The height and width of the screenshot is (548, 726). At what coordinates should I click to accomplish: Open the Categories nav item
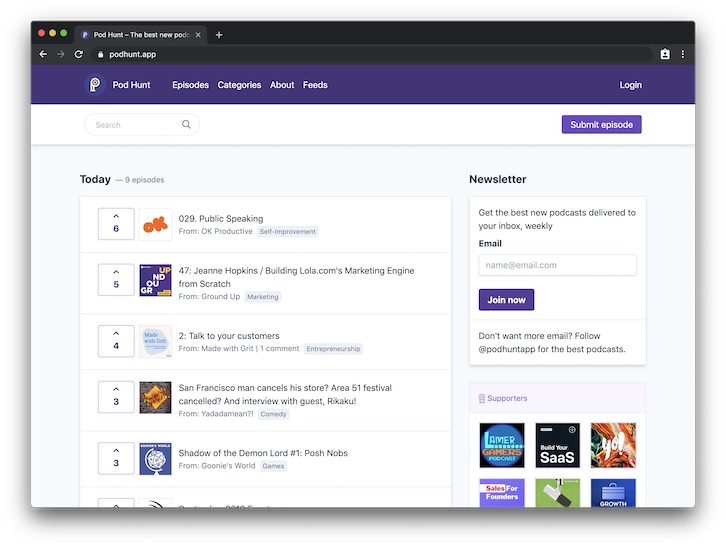tap(239, 85)
